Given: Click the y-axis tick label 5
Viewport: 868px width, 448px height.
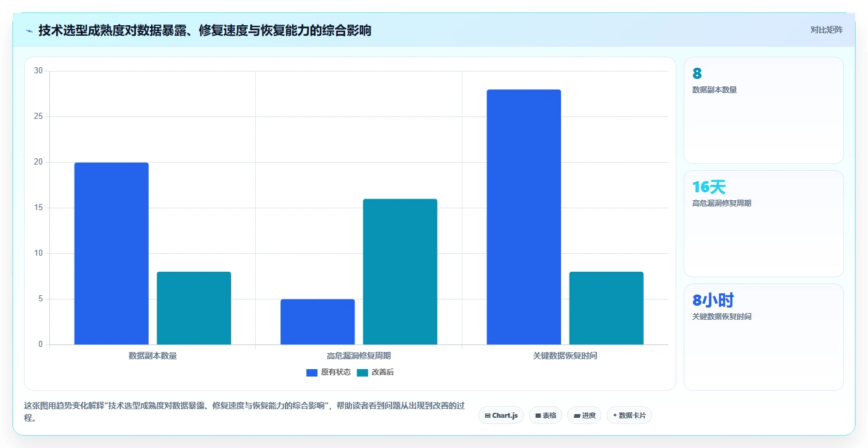Looking at the screenshot, I should 40,299.
